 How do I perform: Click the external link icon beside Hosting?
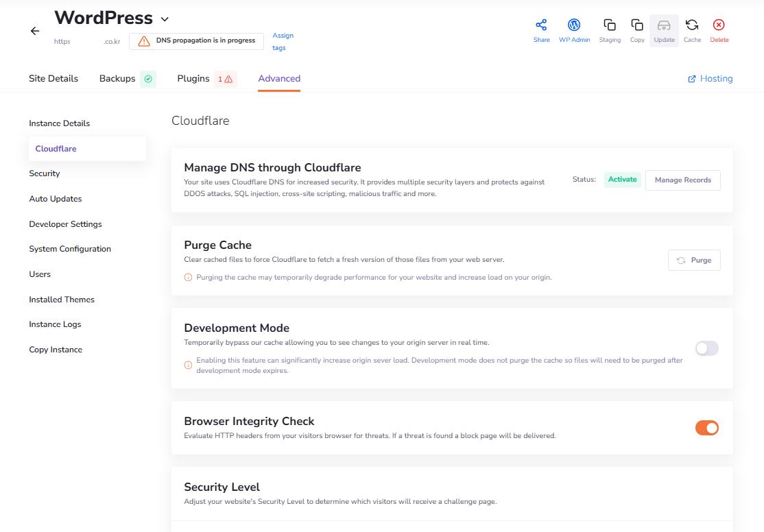coord(692,79)
